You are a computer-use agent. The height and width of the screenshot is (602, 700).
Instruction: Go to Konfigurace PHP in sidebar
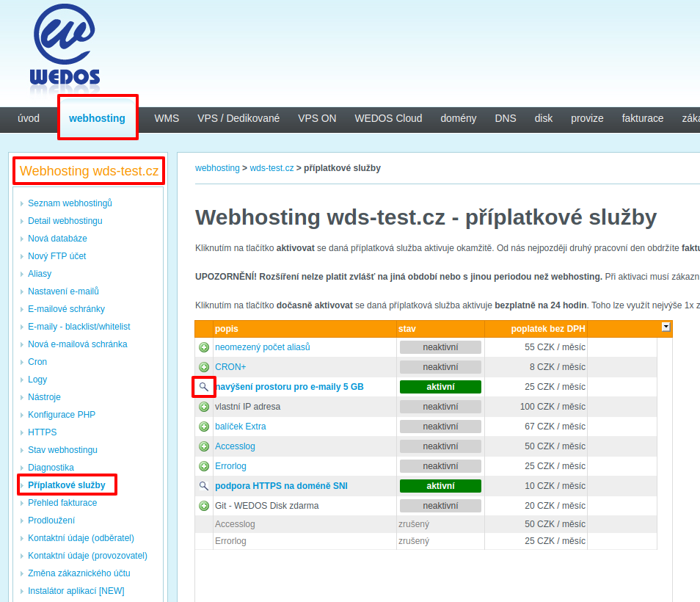pos(62,415)
